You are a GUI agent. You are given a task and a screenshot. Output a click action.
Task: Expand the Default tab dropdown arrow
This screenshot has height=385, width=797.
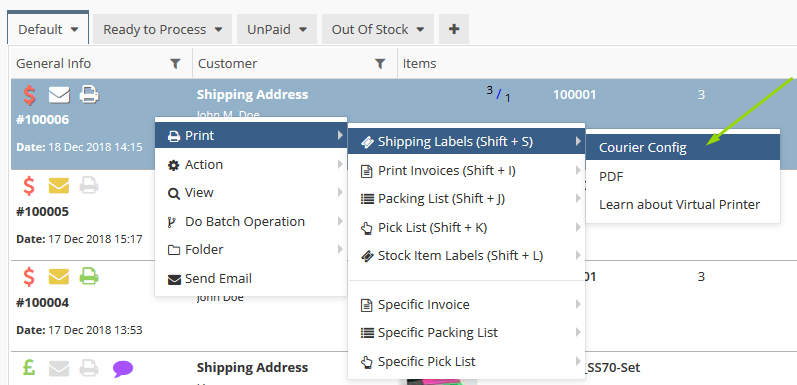[x=74, y=29]
